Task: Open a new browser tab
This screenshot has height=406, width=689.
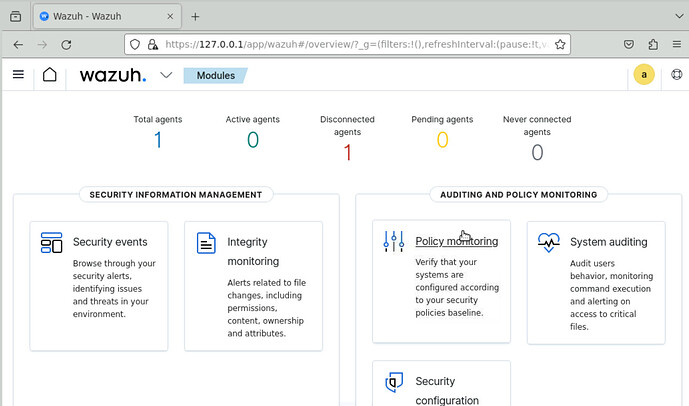Action: tap(196, 17)
